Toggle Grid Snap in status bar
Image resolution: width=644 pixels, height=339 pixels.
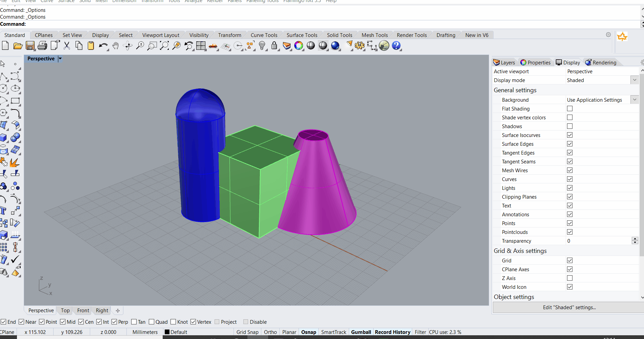pos(247,332)
